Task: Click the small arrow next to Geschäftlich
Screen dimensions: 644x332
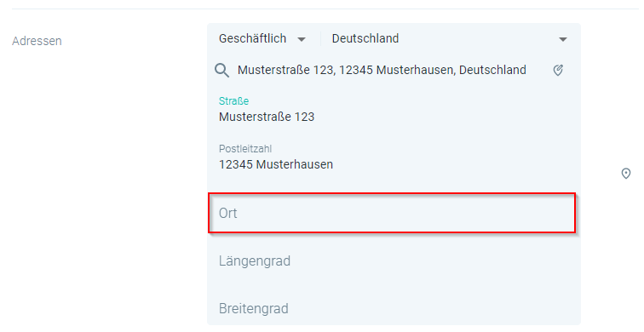Action: (x=302, y=39)
